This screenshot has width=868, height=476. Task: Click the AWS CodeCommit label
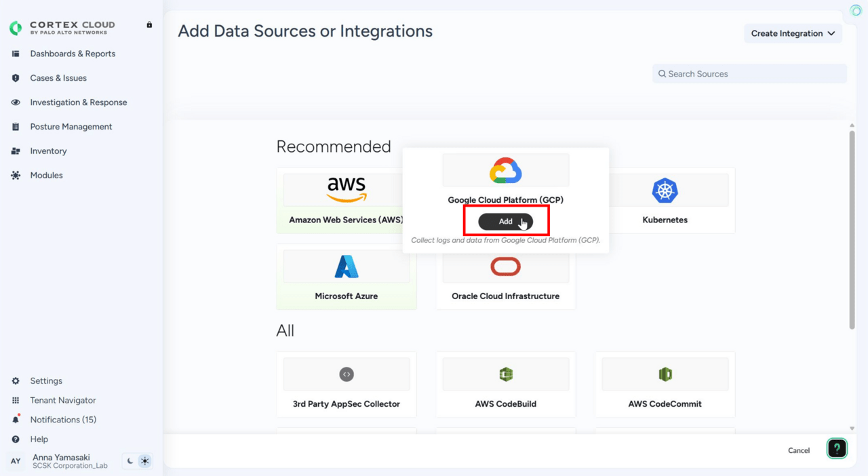(665, 404)
